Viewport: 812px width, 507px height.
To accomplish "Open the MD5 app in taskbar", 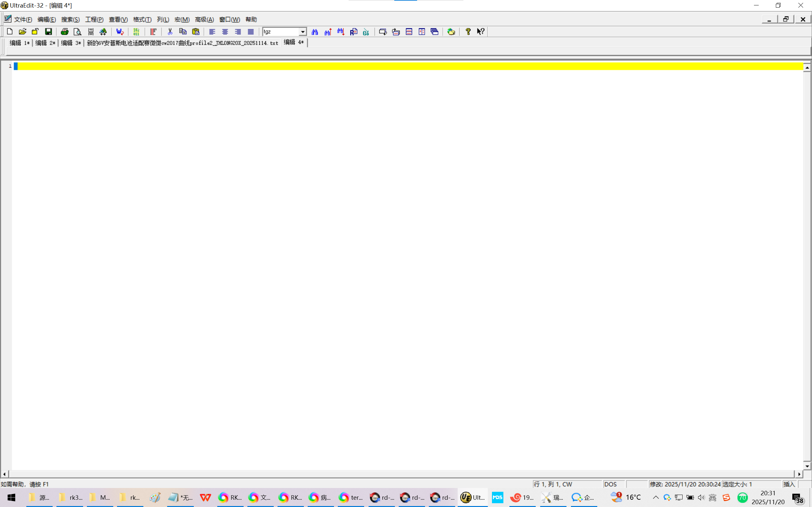I will point(497,497).
